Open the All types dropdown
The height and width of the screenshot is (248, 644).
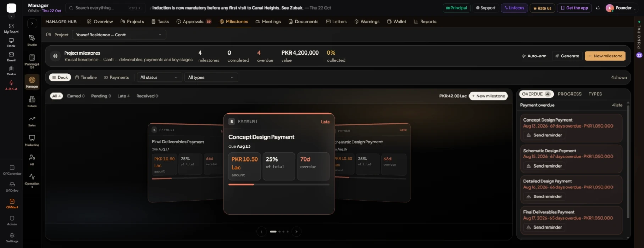point(211,77)
